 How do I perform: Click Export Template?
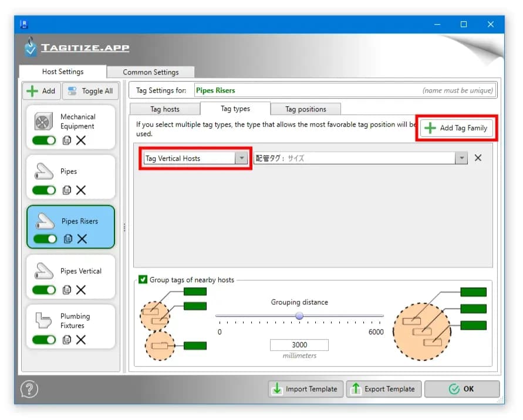pyautogui.click(x=384, y=389)
